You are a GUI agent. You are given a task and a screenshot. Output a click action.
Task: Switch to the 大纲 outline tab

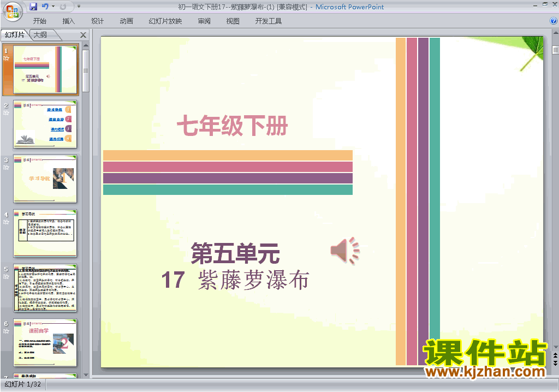[40, 34]
